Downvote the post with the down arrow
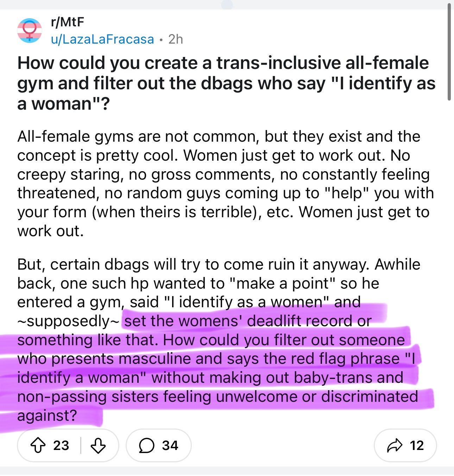The image size is (454, 476). [98, 445]
